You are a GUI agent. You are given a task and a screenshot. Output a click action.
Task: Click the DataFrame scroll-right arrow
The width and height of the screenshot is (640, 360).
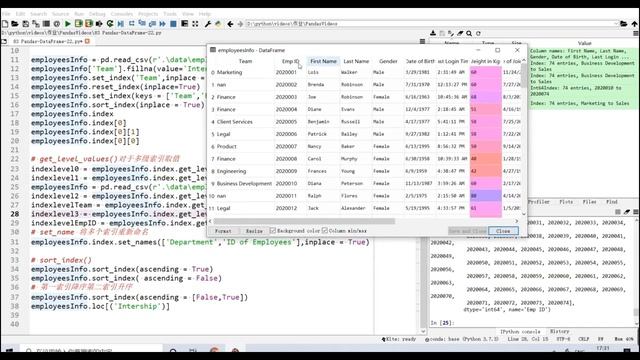517,221
